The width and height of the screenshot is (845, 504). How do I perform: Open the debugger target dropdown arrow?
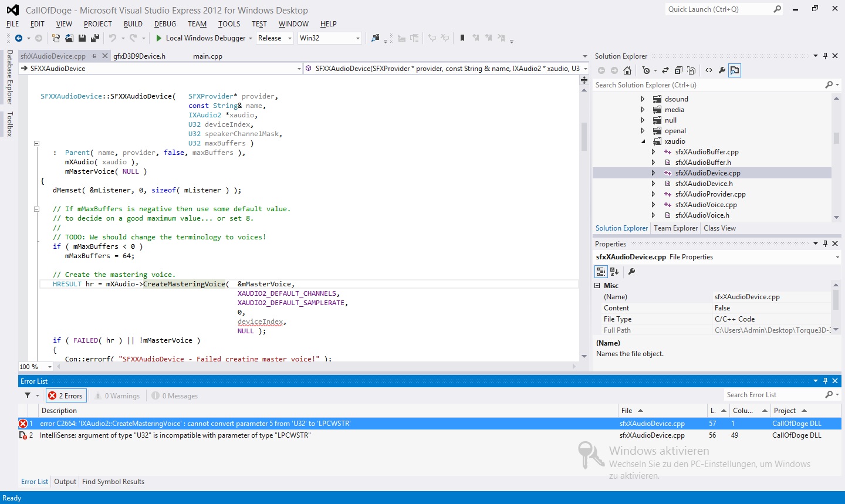(251, 38)
